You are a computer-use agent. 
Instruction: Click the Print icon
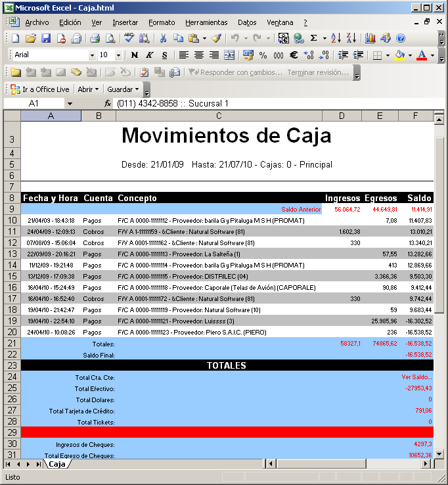pyautogui.click(x=95, y=38)
